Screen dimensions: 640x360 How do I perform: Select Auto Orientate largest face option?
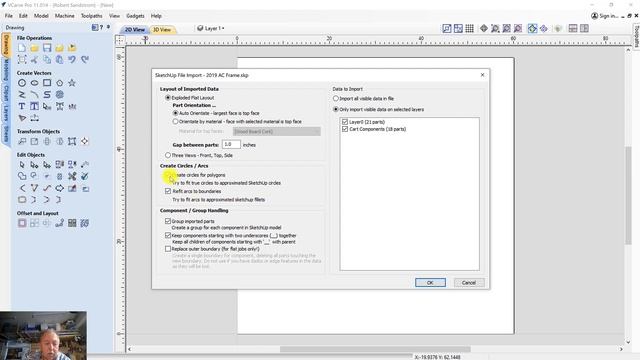176,113
